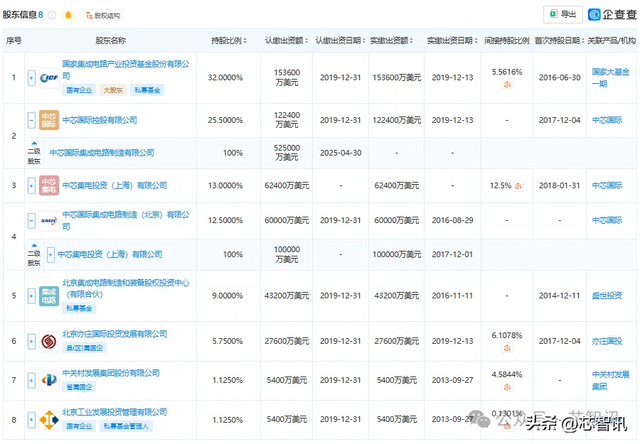Viewport: 640px width, 444px height.
Task: Expand row 7 中关村发展集团股份有限公司
Action: tap(31, 380)
